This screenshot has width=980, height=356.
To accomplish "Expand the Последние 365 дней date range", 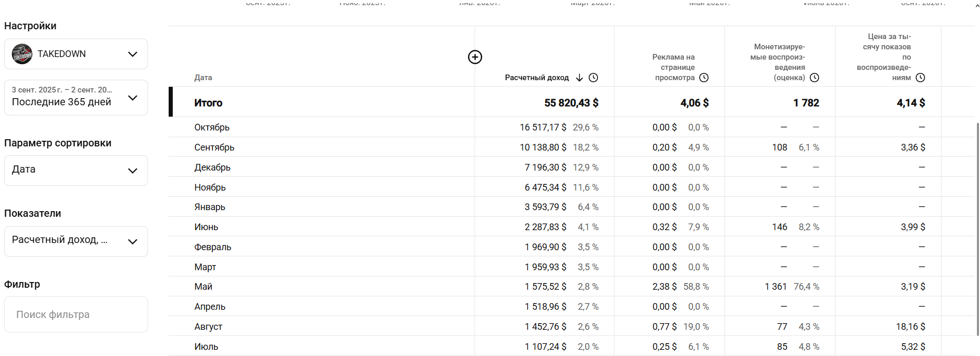I will coord(76,98).
